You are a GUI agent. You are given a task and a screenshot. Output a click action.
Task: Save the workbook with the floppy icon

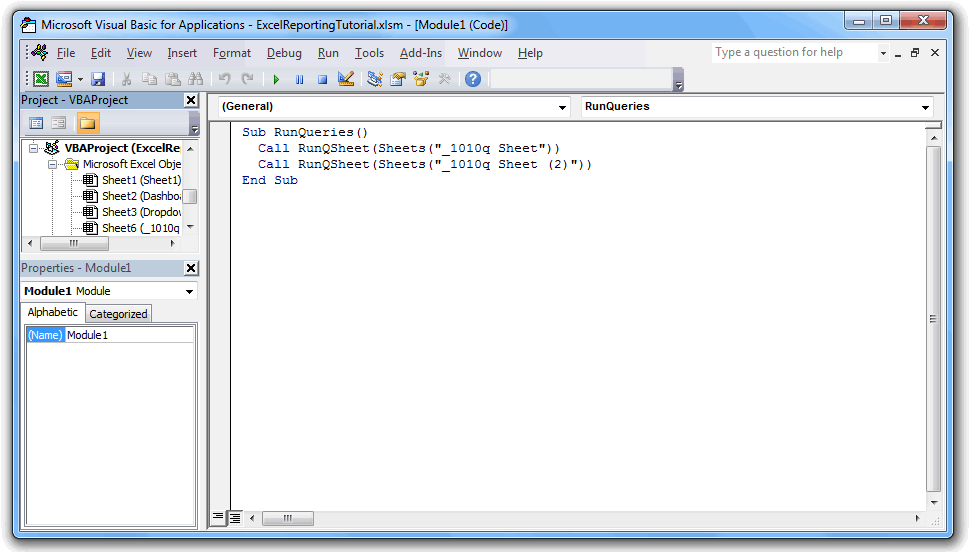[x=98, y=79]
